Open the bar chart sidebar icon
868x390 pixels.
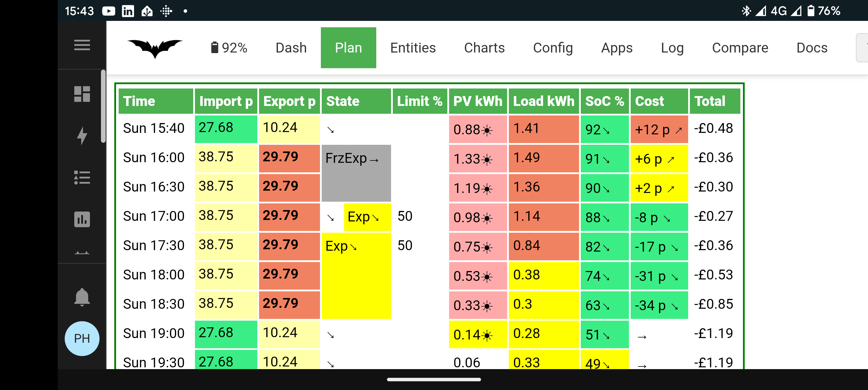point(82,219)
